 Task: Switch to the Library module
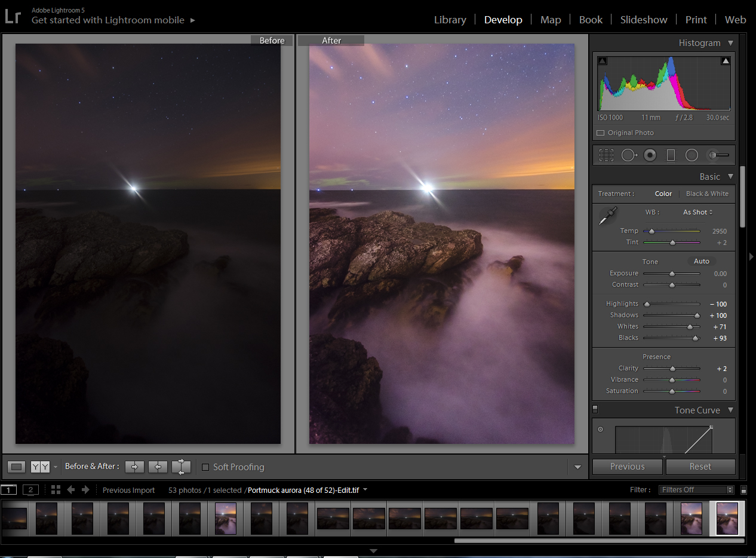(x=450, y=20)
